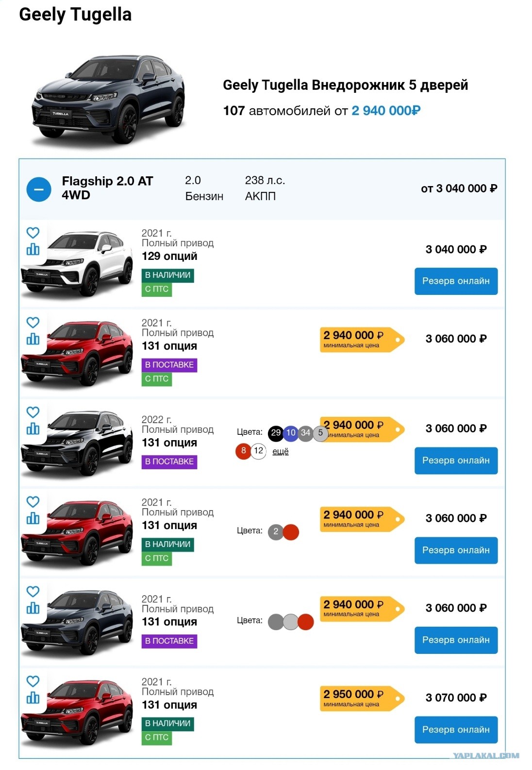Reserve the 3 070 000 ₽ red Tugella online
The width and height of the screenshot is (532, 770).
(456, 729)
